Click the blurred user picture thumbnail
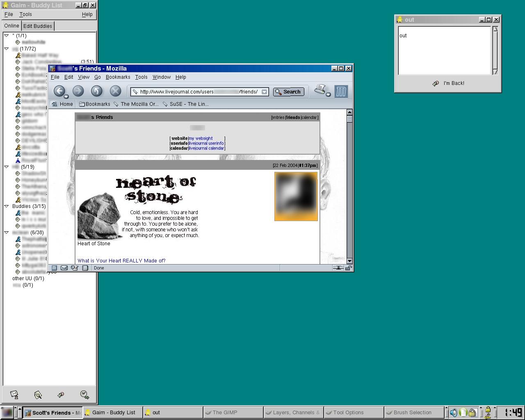The height and width of the screenshot is (420, 525). pyautogui.click(x=296, y=196)
